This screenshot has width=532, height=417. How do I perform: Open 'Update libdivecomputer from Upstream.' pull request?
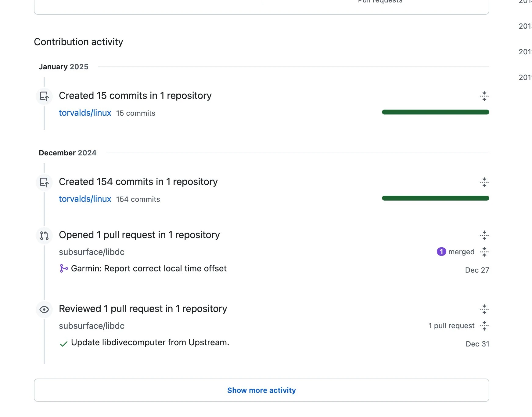(x=150, y=343)
